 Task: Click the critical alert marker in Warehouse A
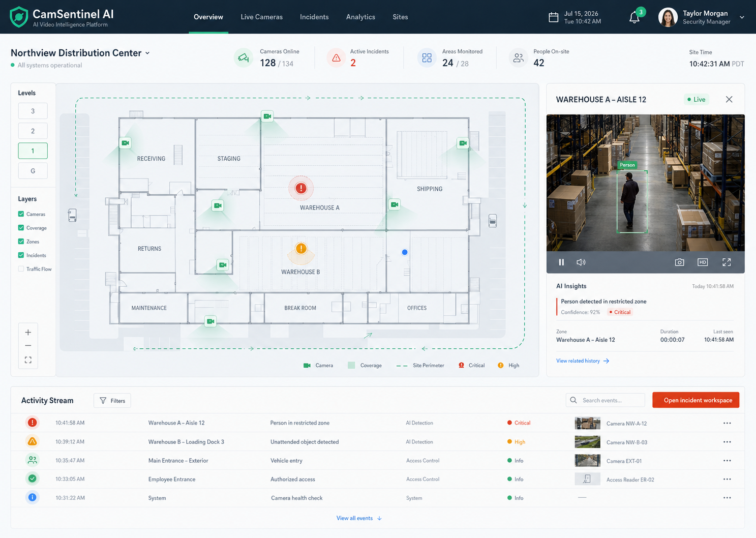pos(301,188)
